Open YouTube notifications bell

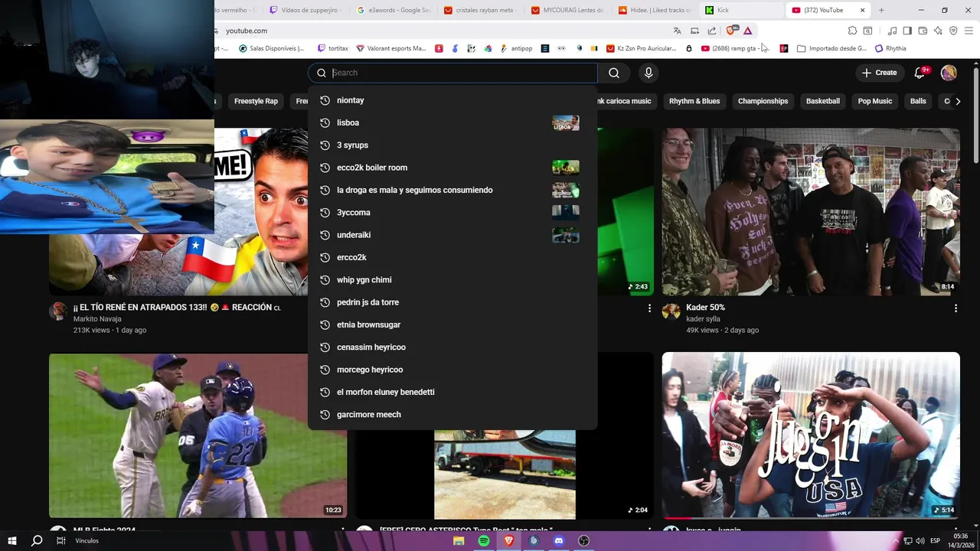(920, 73)
